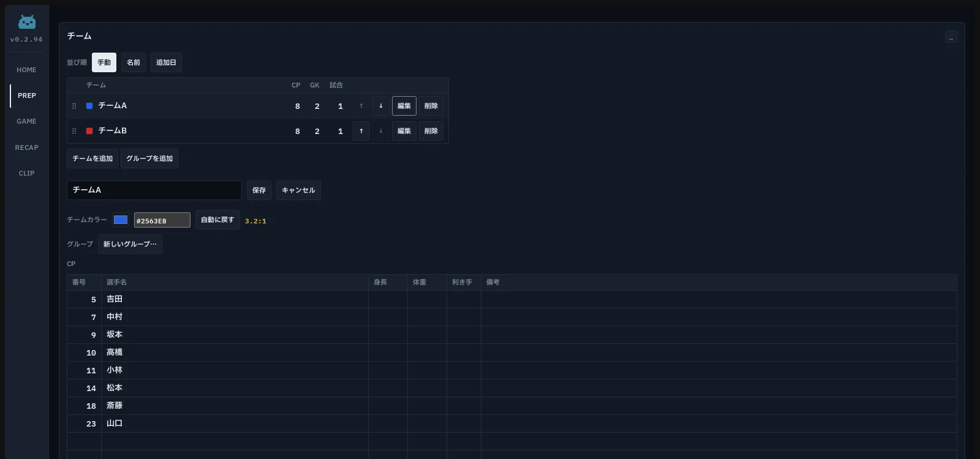This screenshot has height=459, width=980.
Task: Sort teams by 追加日
Action: (166, 62)
